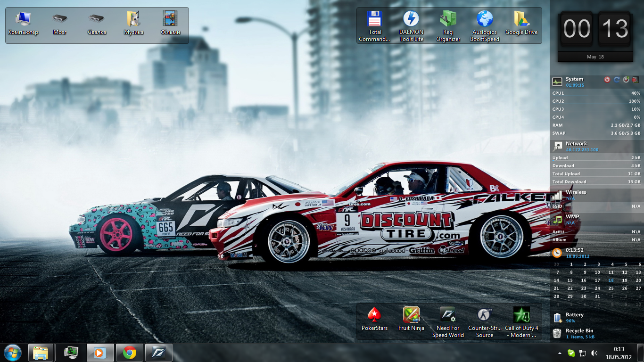Image resolution: width=644 pixels, height=362 pixels.
Task: Open the Recycle Bin sidebar icon
Action: 557,333
